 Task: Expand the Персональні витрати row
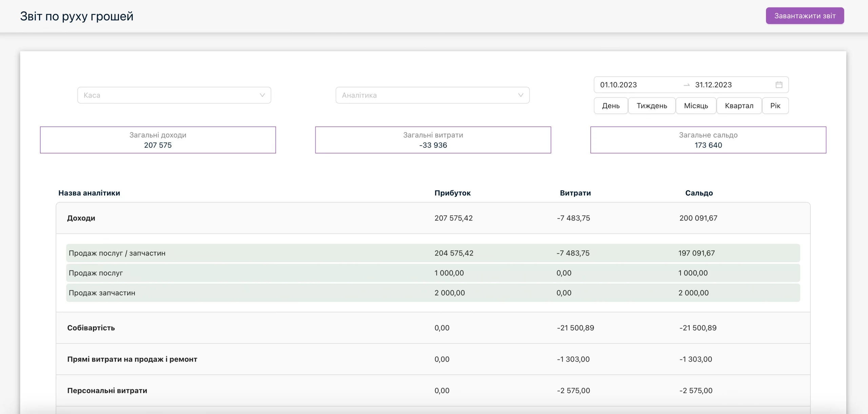point(433,390)
